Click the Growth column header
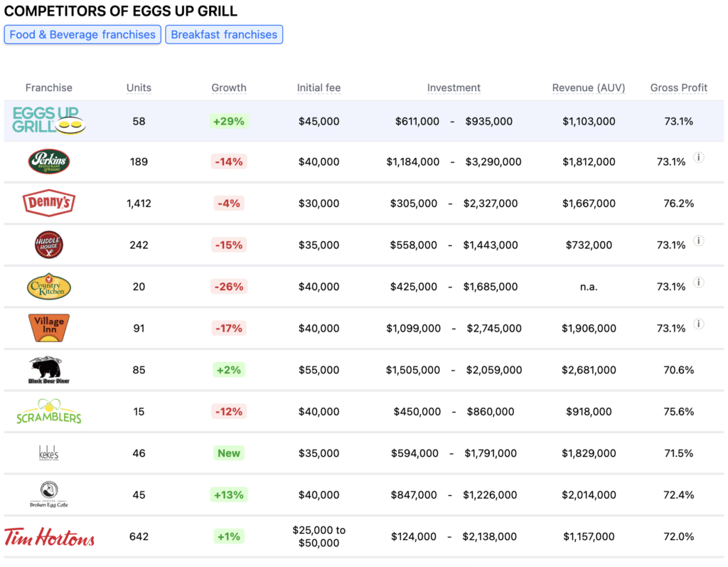Viewport: 728px width, 567px height. coord(229,88)
